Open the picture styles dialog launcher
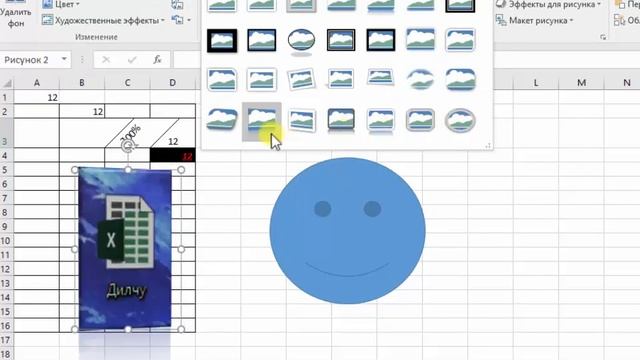Viewport: 640px width, 360px height. pos(603,37)
